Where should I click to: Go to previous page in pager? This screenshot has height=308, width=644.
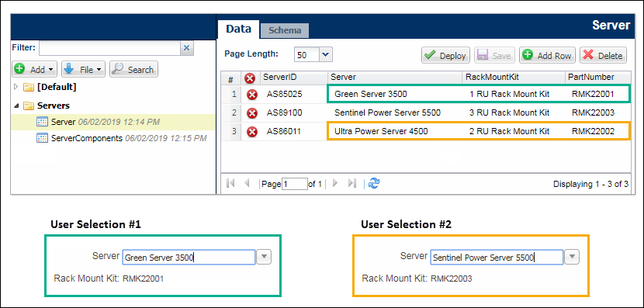pos(247,184)
